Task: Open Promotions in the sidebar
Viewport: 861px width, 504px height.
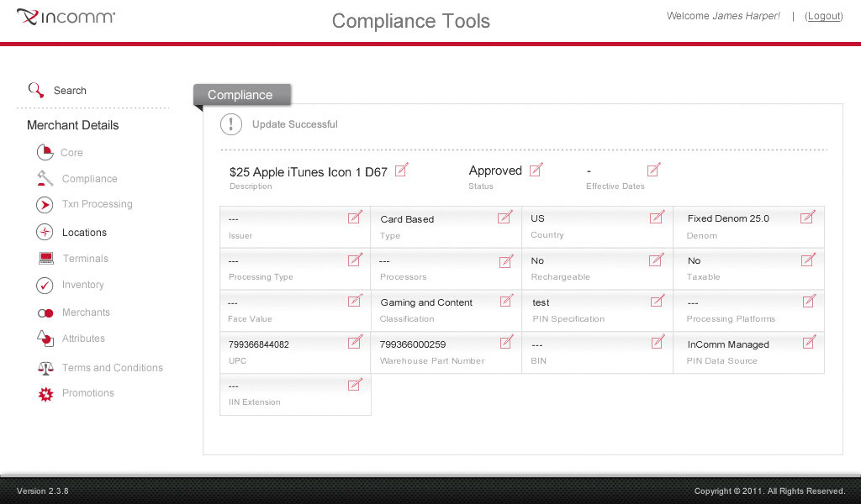Action: (x=87, y=392)
